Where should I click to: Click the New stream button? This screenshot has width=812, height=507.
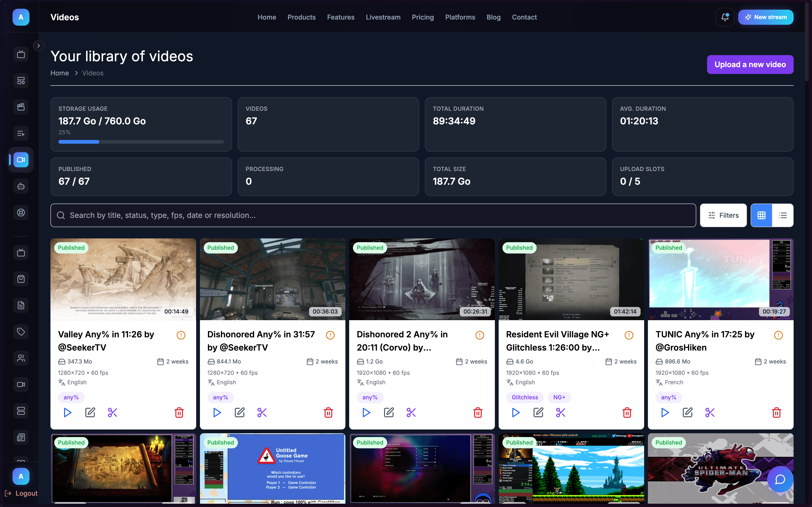[x=766, y=17]
